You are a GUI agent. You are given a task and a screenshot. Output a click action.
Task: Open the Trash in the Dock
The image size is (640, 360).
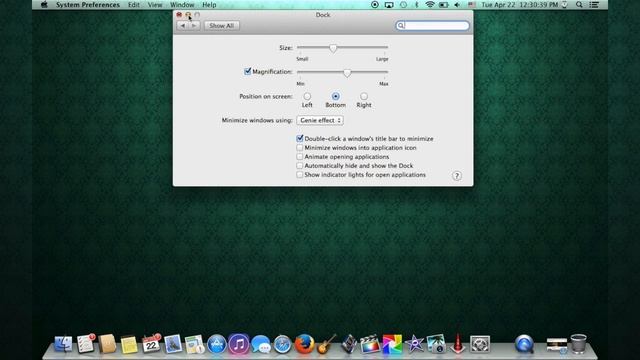[578, 344]
